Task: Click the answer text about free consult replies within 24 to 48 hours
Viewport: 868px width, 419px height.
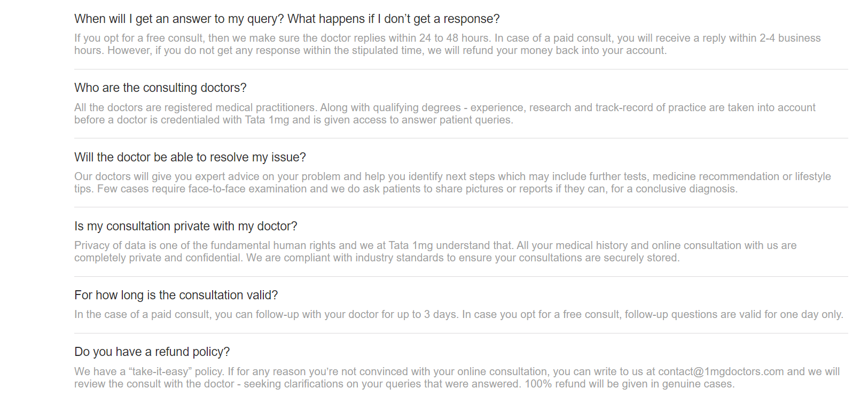Action: pos(448,44)
